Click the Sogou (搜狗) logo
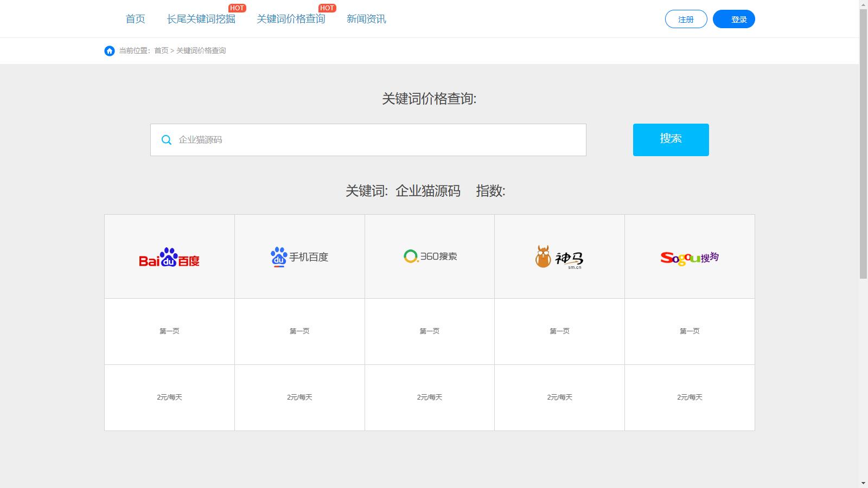Image resolution: width=868 pixels, height=488 pixels. pos(690,258)
